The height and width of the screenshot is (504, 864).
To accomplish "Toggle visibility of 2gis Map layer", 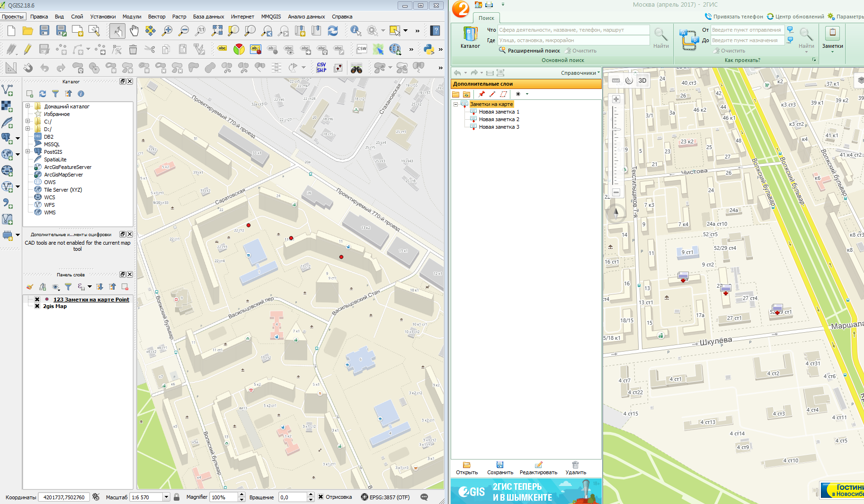I will [x=37, y=306].
